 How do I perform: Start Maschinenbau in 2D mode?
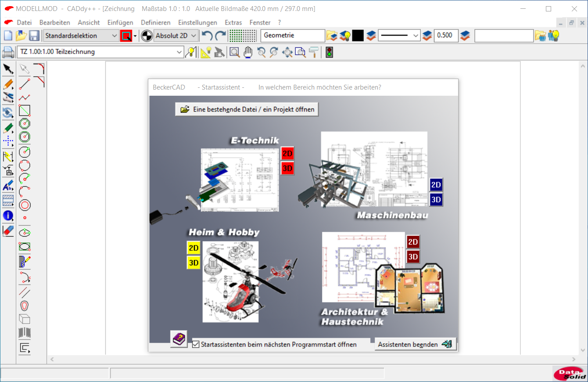coord(436,185)
